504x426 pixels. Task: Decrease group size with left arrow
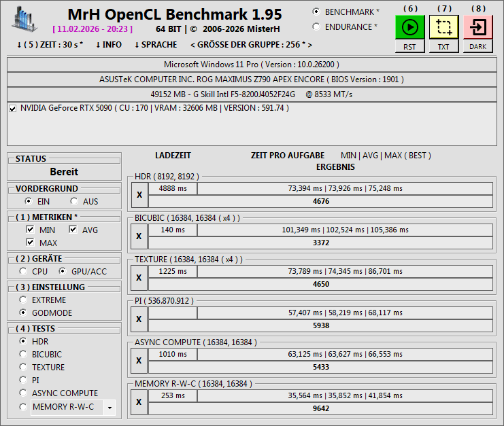click(x=192, y=45)
